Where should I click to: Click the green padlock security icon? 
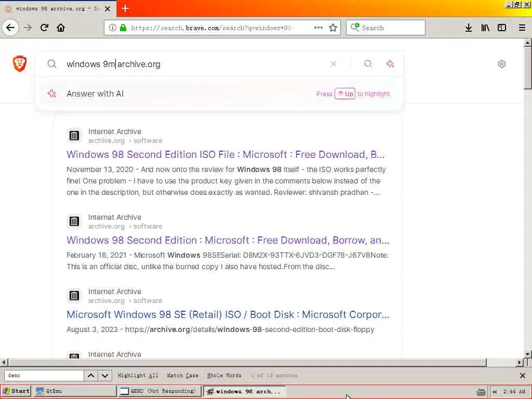123,28
